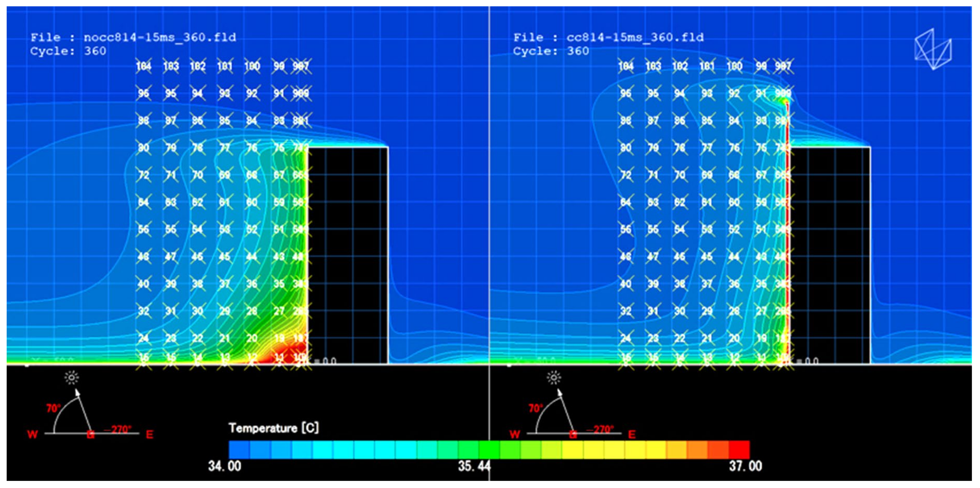Image resolution: width=980 pixels, height=488 pixels.
Task: Click the red E compass label in left panel
Action: [x=150, y=434]
